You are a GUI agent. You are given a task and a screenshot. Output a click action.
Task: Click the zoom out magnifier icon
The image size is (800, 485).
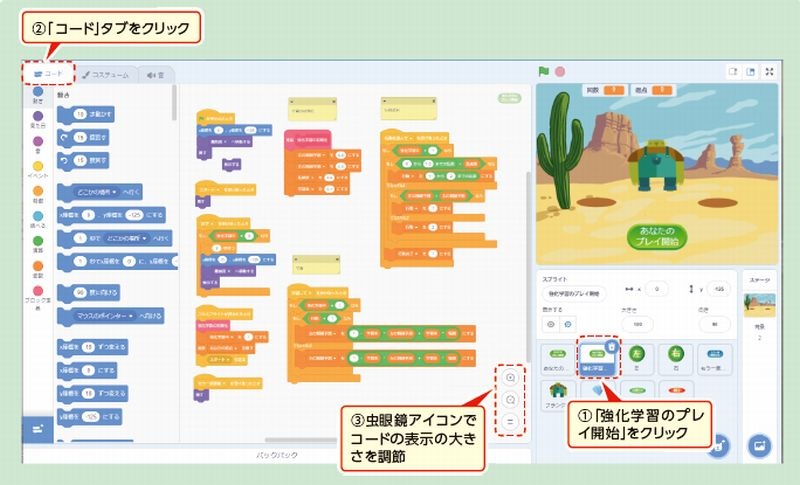tap(511, 401)
